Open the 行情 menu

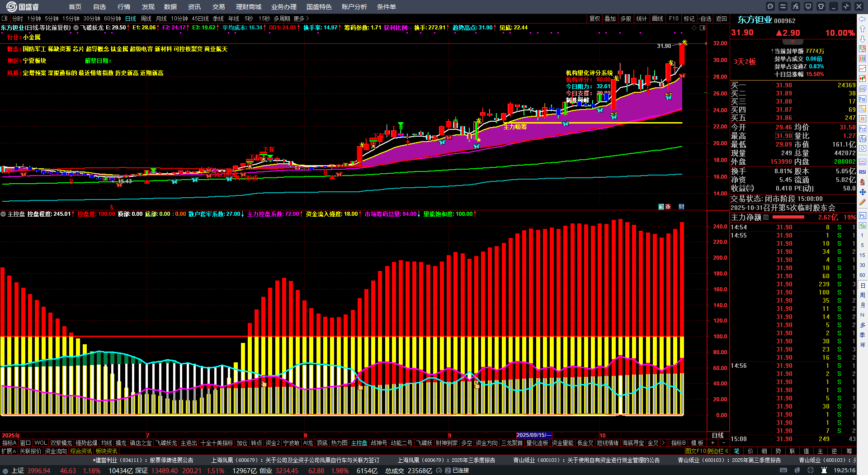tap(124, 7)
